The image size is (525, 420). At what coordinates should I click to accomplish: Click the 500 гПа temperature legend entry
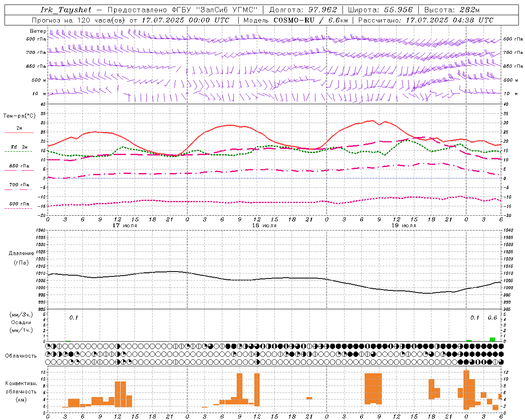(x=19, y=204)
